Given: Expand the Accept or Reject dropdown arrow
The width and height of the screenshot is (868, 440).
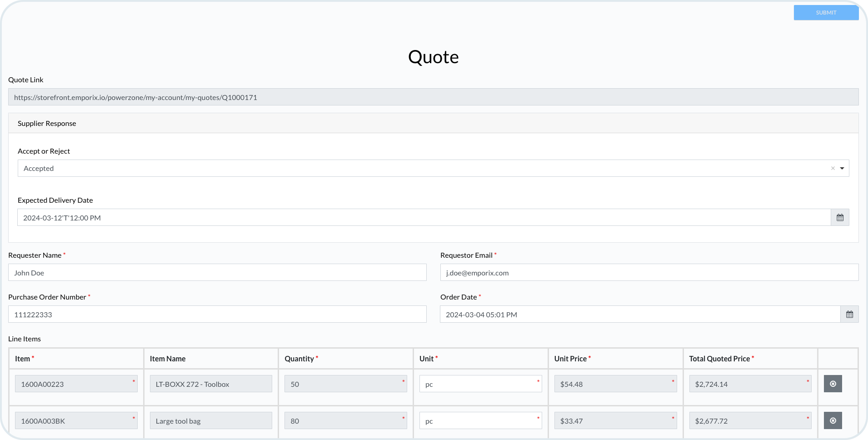Looking at the screenshot, I should pos(842,169).
